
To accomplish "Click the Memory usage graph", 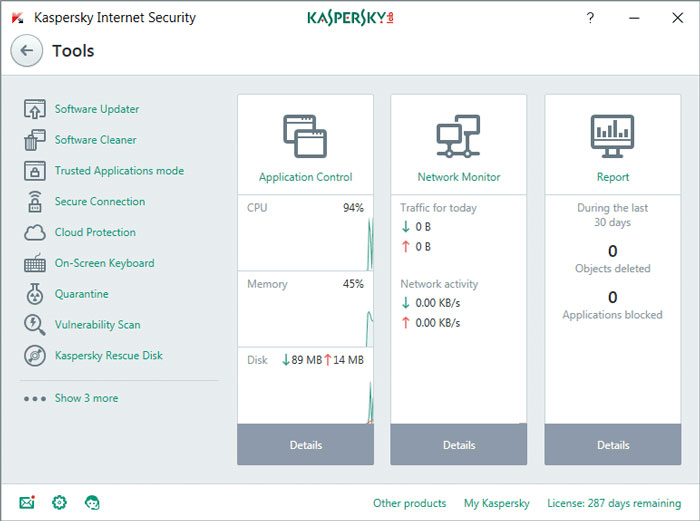I will click(305, 319).
